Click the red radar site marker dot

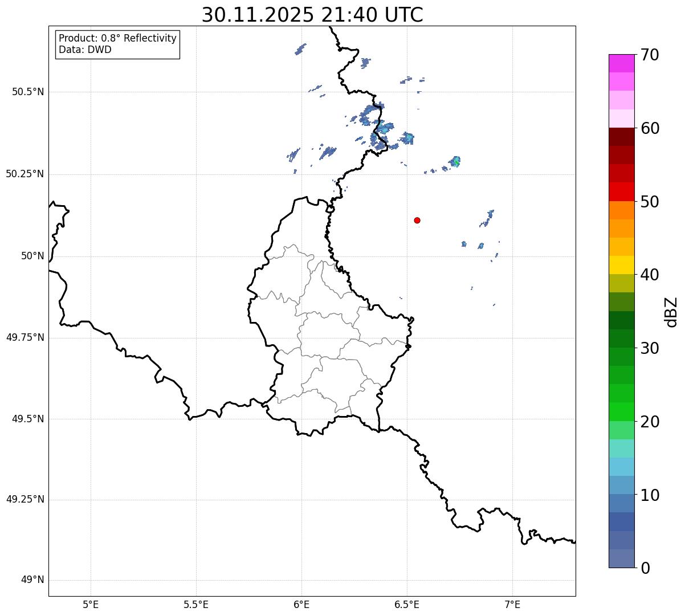tap(417, 220)
